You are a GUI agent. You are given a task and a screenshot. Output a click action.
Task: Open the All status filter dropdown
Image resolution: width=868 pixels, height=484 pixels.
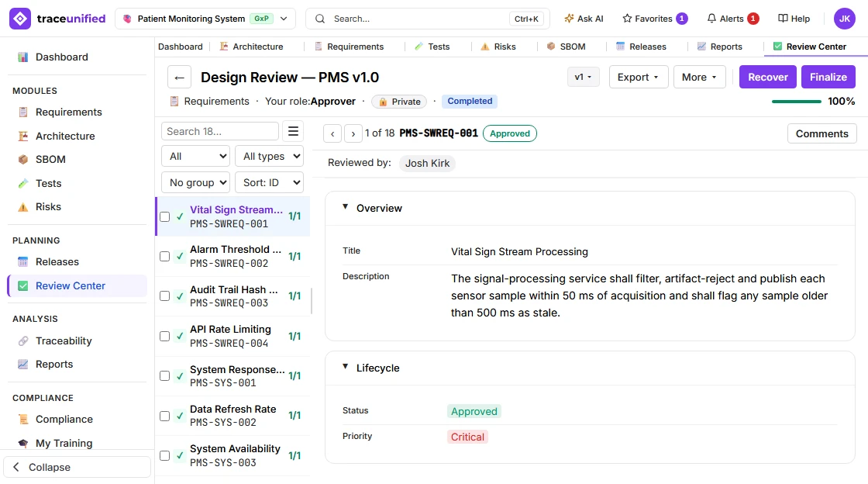(x=195, y=156)
